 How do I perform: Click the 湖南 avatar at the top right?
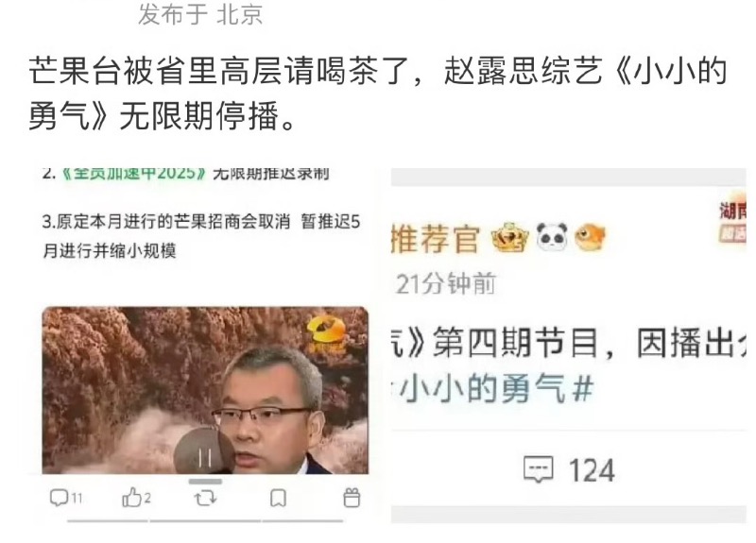(733, 221)
